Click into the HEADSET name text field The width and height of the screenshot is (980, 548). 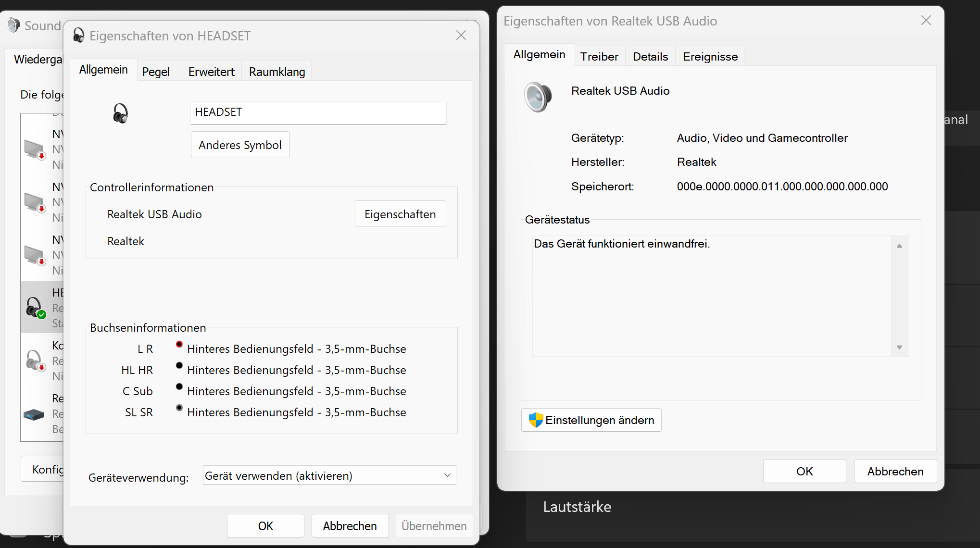318,112
